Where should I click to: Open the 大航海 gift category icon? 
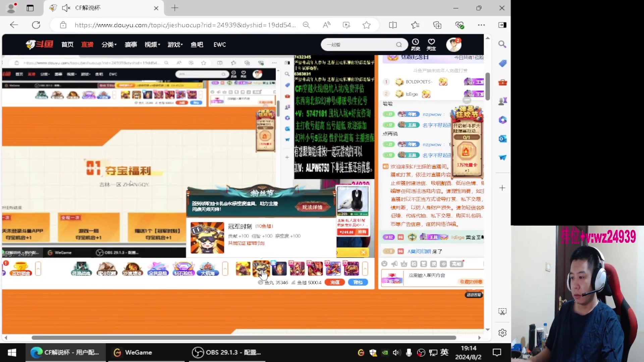pyautogui.click(x=208, y=269)
